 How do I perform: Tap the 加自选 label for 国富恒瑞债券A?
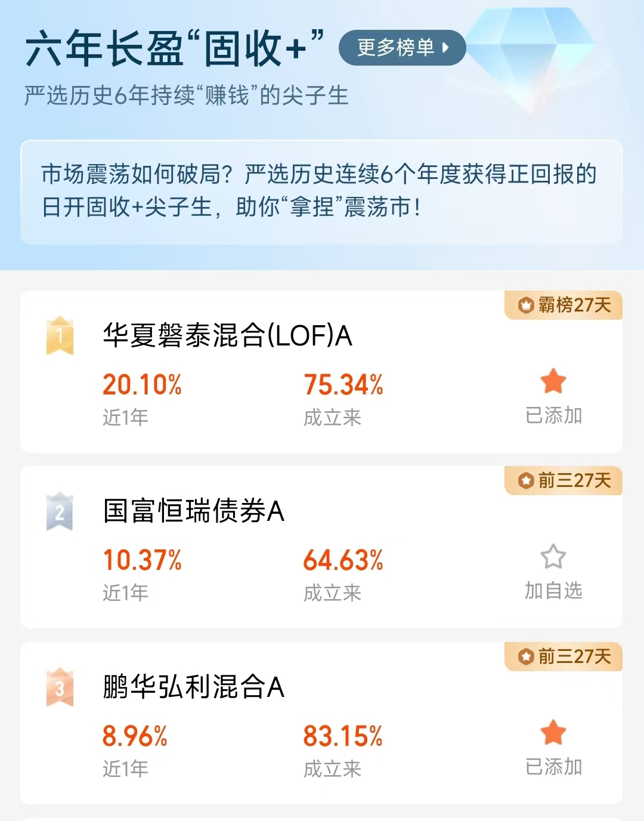553,591
